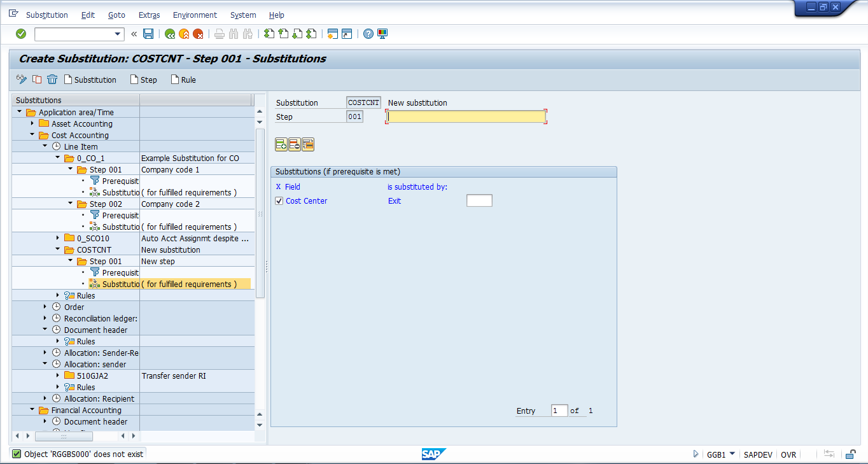The height and width of the screenshot is (464, 868).
Task: Click the Create New Session icon
Action: pyautogui.click(x=333, y=34)
